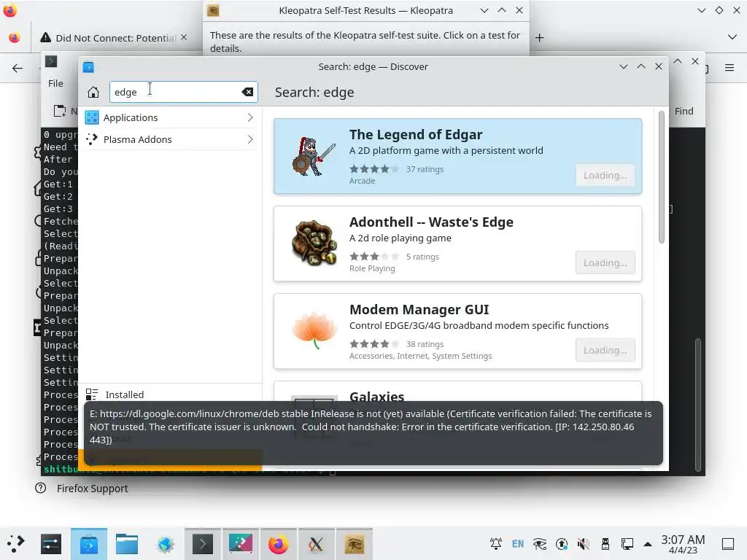
Task: Click the pink-teal app taskbar icon
Action: pos(241,544)
